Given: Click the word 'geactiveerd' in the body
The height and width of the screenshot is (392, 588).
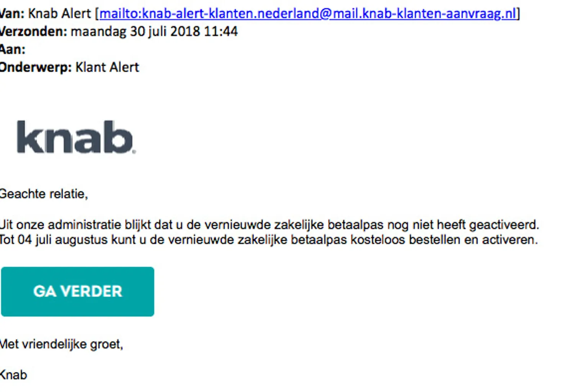Looking at the screenshot, I should (x=503, y=224).
